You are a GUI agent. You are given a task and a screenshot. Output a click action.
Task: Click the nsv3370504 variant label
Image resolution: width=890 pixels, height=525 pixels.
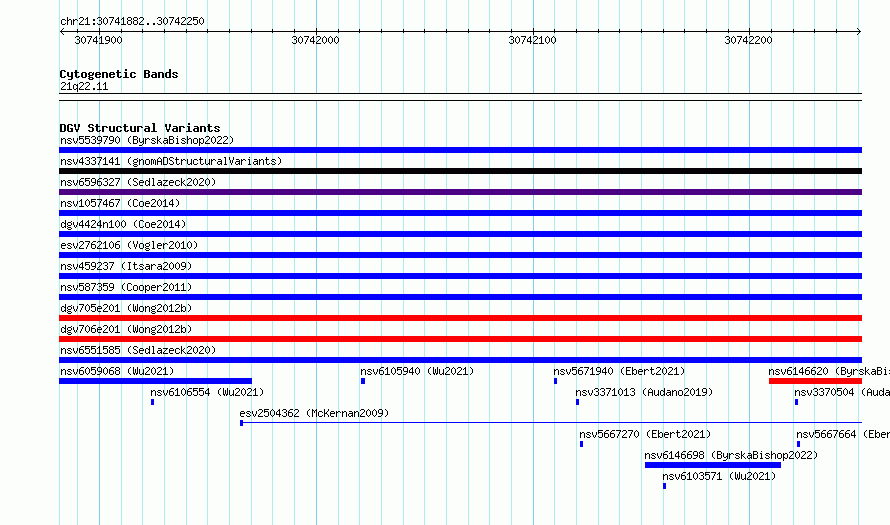pyautogui.click(x=842, y=392)
